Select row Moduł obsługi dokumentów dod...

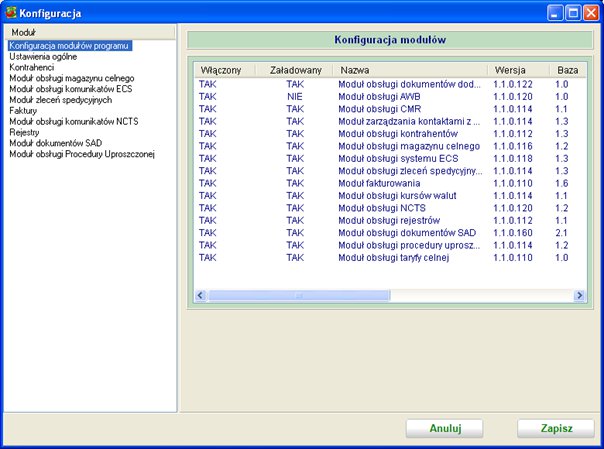pos(390,84)
